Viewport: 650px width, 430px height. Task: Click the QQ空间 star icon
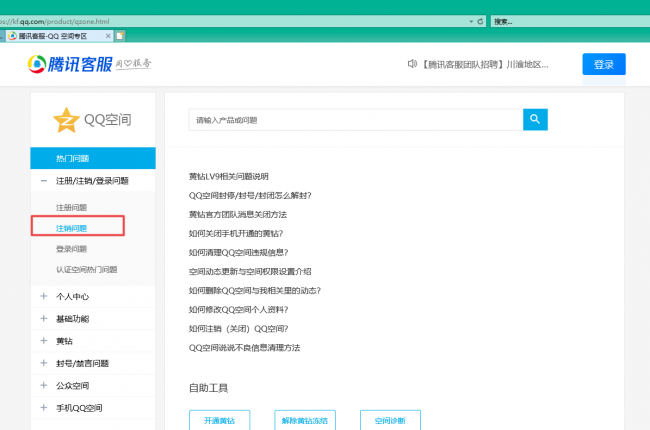pos(66,120)
